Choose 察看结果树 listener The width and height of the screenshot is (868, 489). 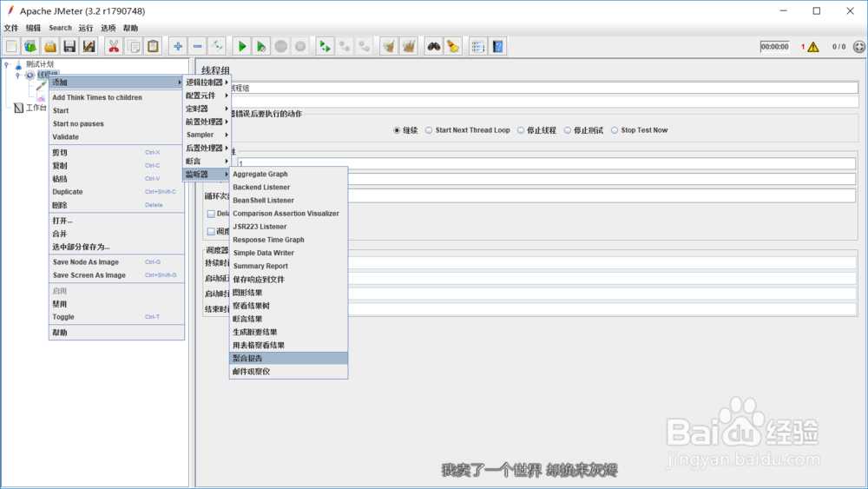288,306
